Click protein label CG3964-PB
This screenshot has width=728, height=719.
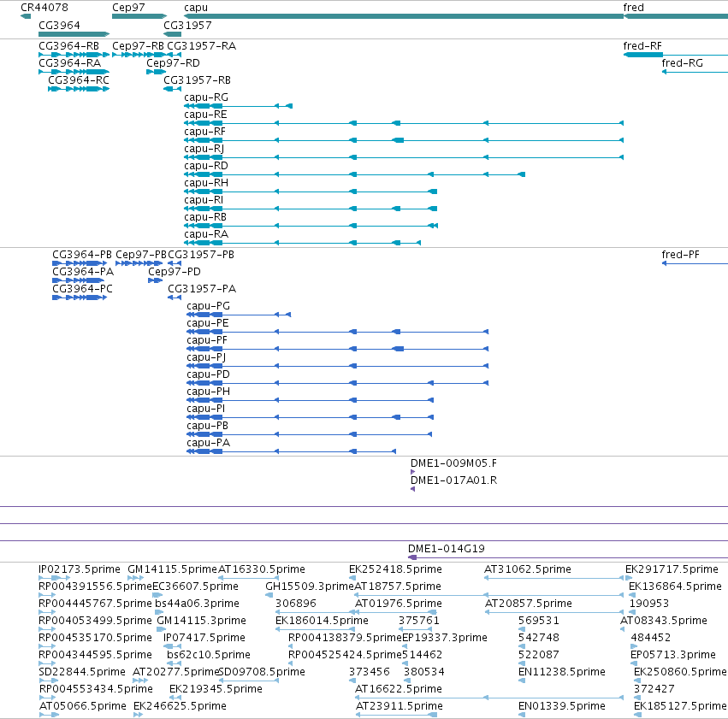click(82, 255)
